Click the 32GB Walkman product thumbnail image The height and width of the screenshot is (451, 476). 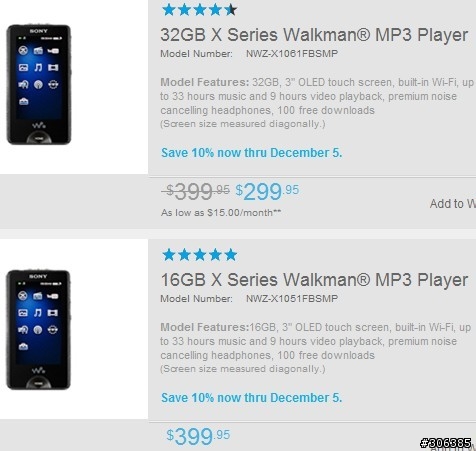[x=39, y=84]
